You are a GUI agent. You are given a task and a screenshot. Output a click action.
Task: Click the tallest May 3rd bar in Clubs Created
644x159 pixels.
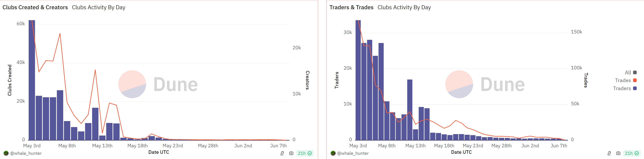point(32,80)
